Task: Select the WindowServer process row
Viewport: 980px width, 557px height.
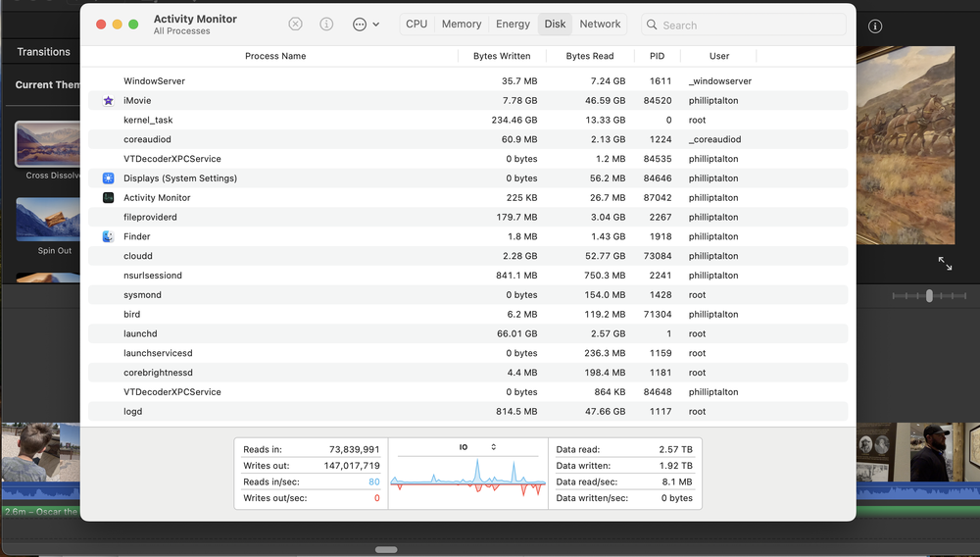Action: (x=468, y=80)
